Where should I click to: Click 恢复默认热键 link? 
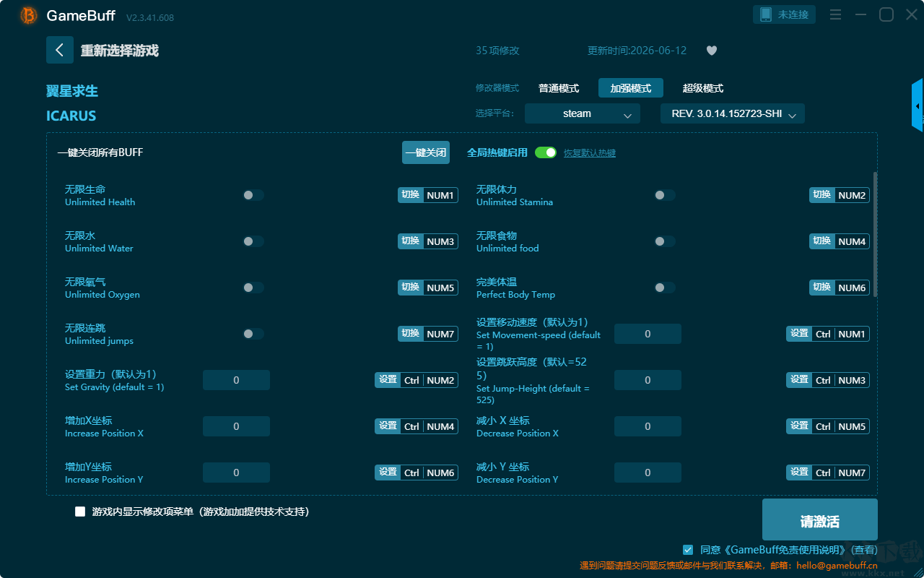[590, 153]
